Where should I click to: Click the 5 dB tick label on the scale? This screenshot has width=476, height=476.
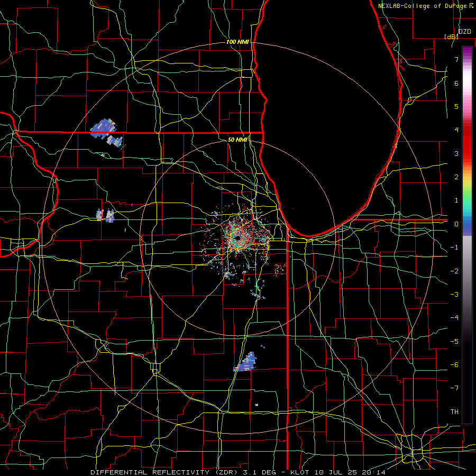coord(456,106)
